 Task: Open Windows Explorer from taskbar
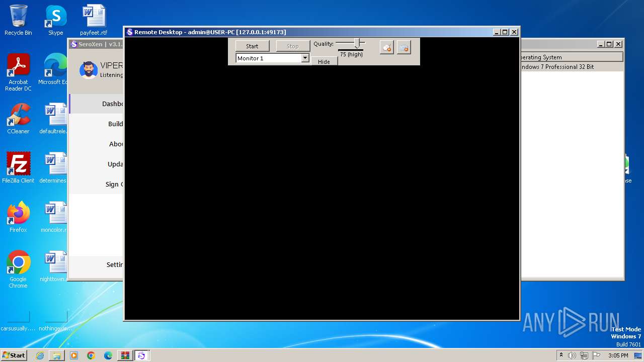pyautogui.click(x=57, y=355)
